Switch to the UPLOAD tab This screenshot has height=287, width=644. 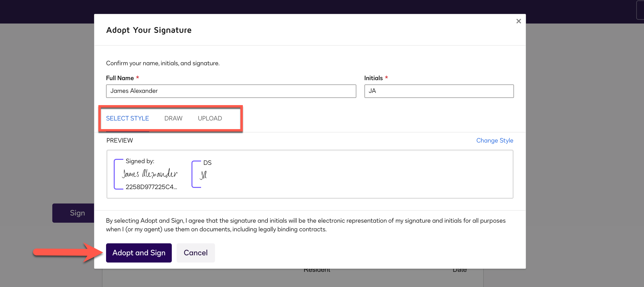click(210, 118)
